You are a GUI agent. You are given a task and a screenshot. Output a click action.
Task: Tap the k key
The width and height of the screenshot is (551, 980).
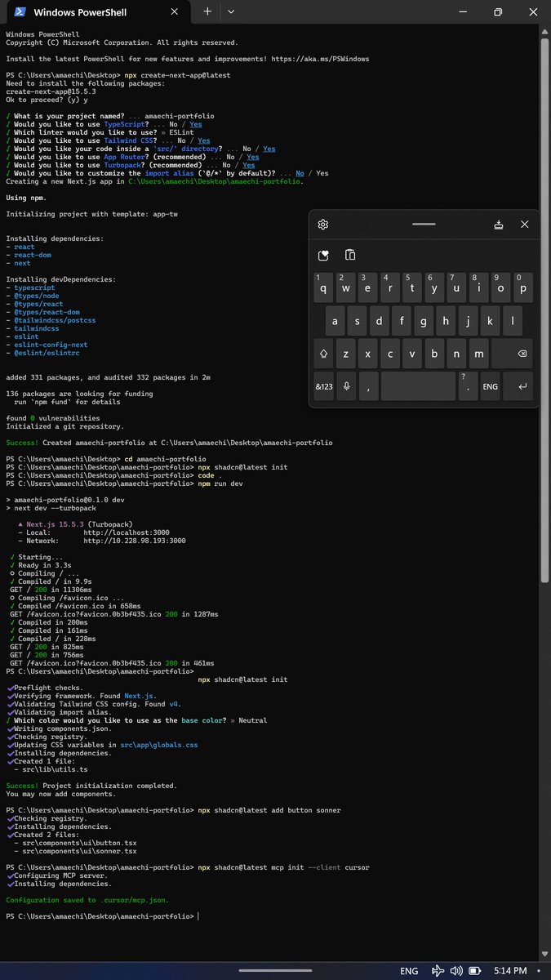(x=489, y=321)
